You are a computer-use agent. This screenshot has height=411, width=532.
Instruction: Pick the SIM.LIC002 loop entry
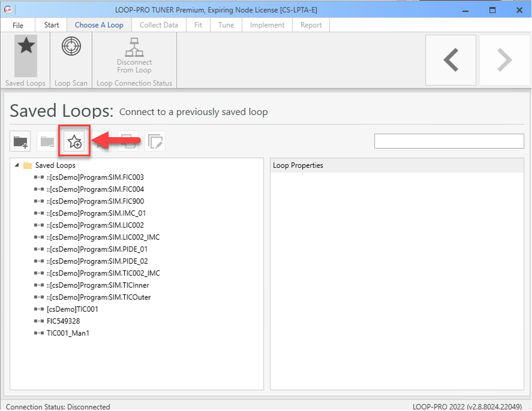click(95, 225)
